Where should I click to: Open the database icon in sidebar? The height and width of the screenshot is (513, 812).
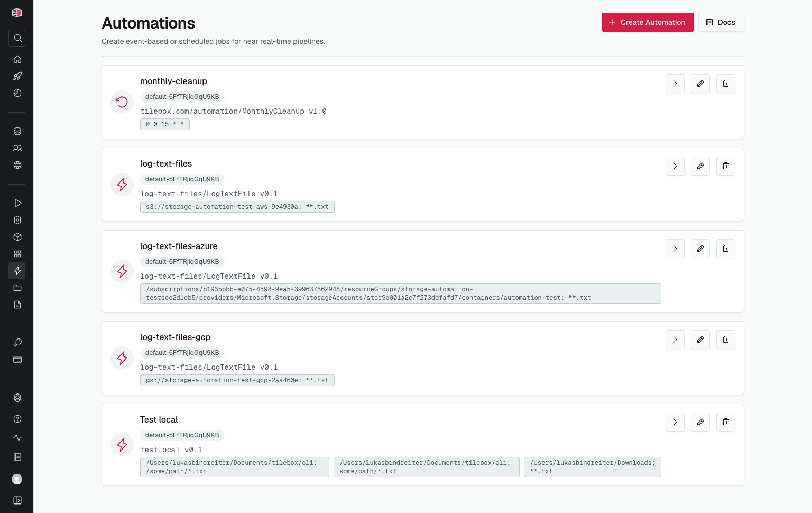click(17, 131)
